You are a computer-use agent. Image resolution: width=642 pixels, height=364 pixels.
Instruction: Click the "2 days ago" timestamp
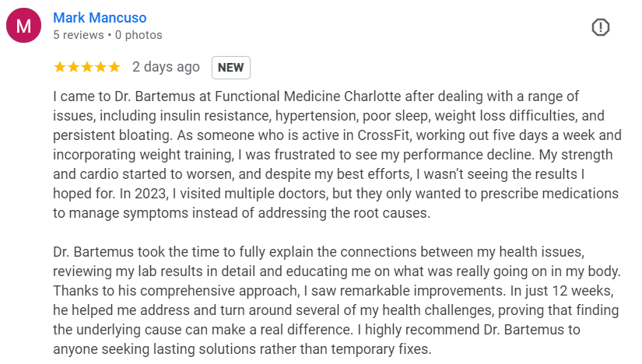(166, 68)
